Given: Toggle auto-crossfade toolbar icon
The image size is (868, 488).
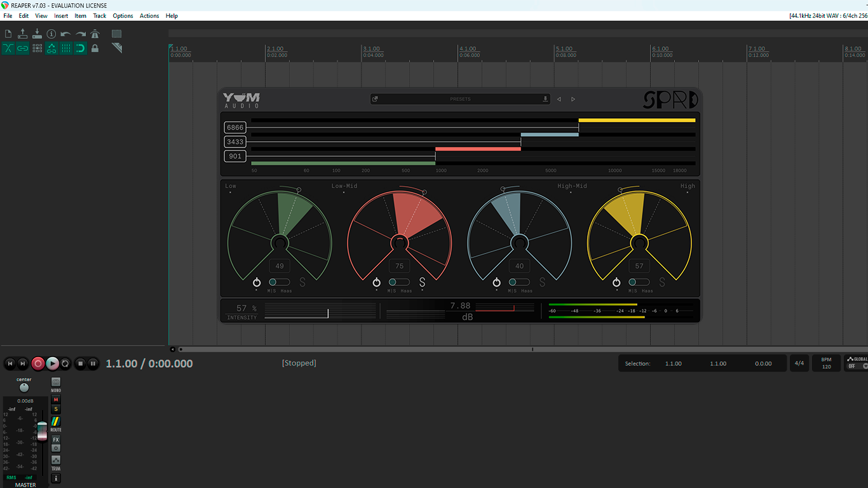Looking at the screenshot, I should 8,48.
